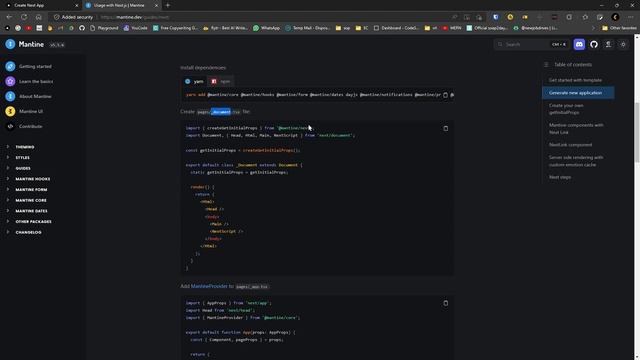The height and width of the screenshot is (360, 640).
Task: Open a new browser tab
Action: [168, 5]
